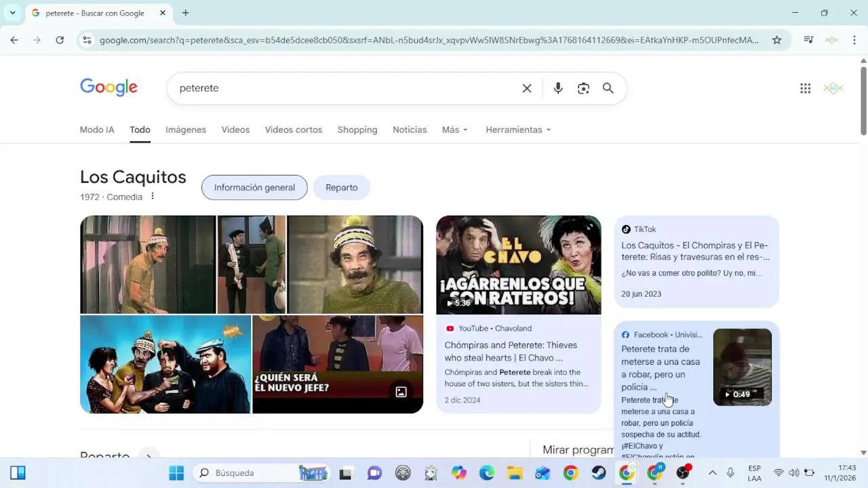Expand the Más dropdown
Image resolution: width=868 pixels, height=488 pixels.
(x=455, y=129)
